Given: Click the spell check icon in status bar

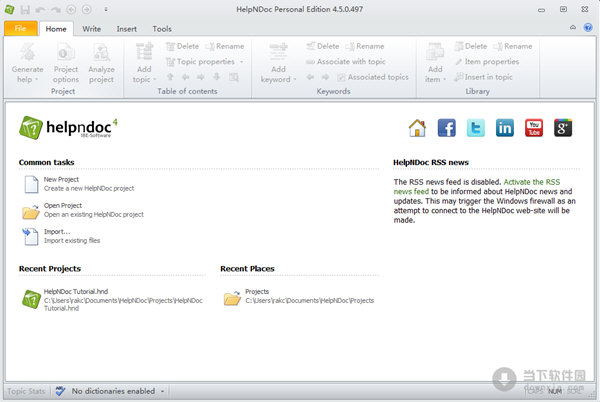Looking at the screenshot, I should [60, 391].
